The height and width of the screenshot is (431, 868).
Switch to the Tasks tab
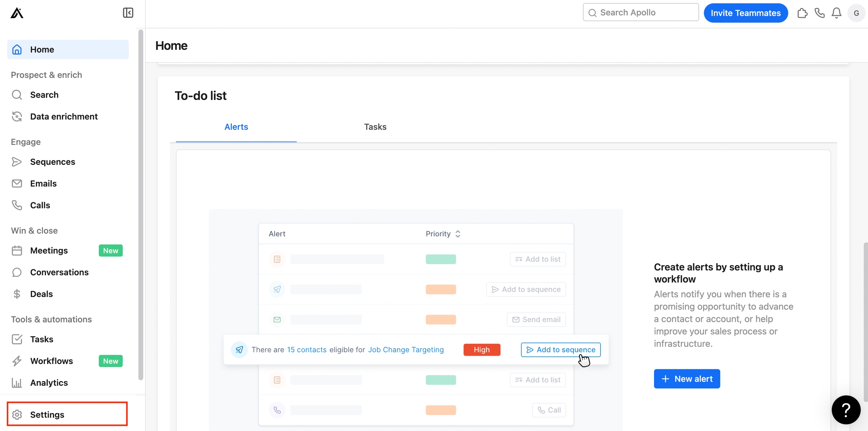point(375,127)
